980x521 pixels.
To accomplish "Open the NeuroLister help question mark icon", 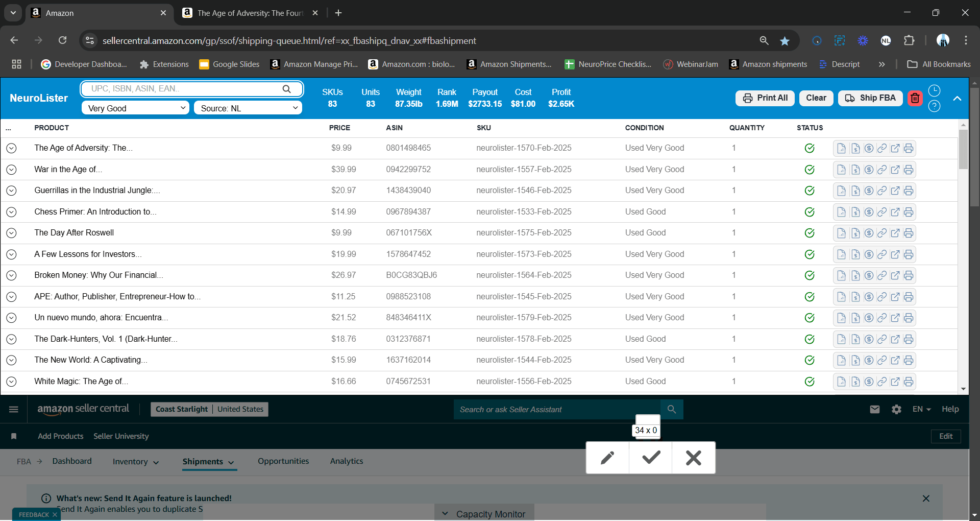I will pos(934,106).
